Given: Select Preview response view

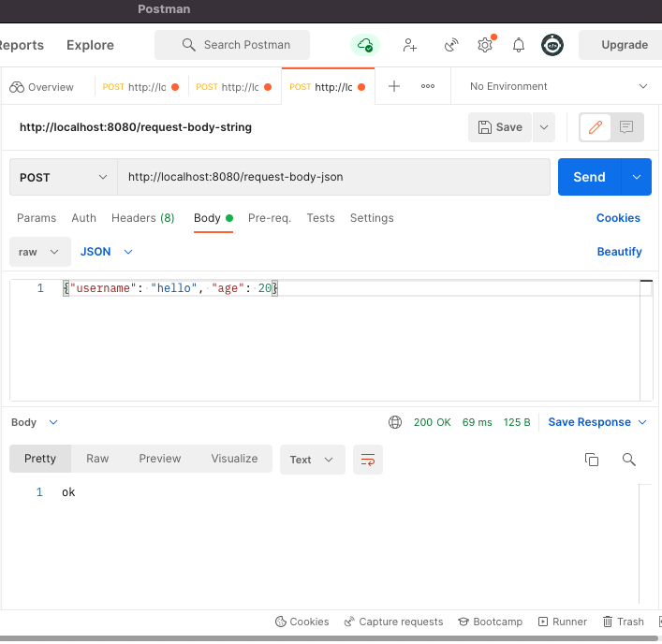Looking at the screenshot, I should 160,459.
